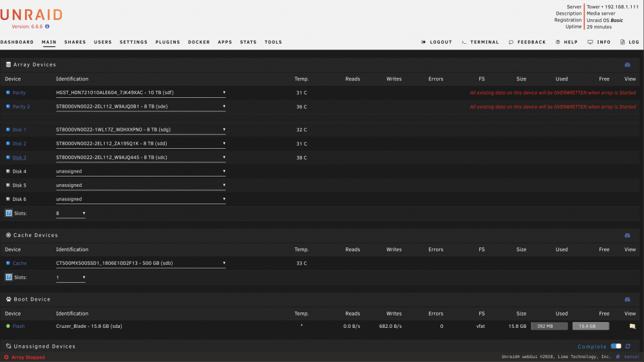Open the Disk 5 unassigned dropdown
Screen dimensions: 644x362
140,186
